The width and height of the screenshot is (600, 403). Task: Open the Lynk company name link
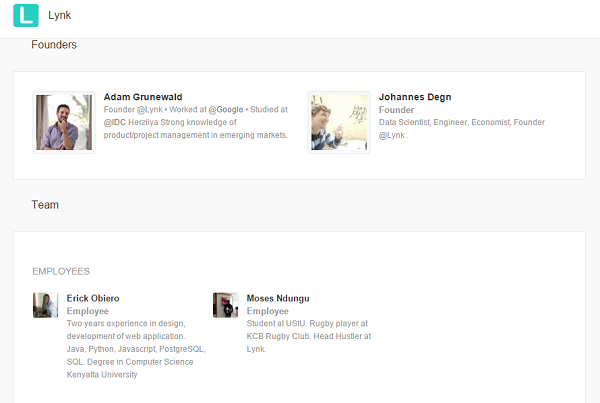point(59,15)
